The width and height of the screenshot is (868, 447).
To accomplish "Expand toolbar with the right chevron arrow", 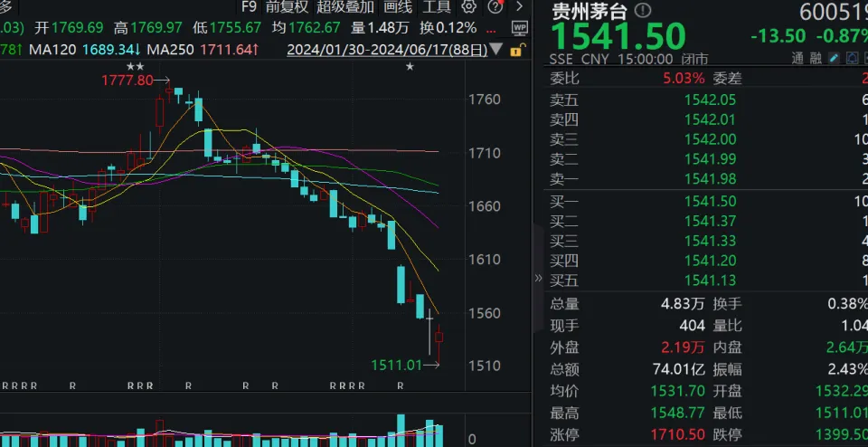I will tap(519, 6).
